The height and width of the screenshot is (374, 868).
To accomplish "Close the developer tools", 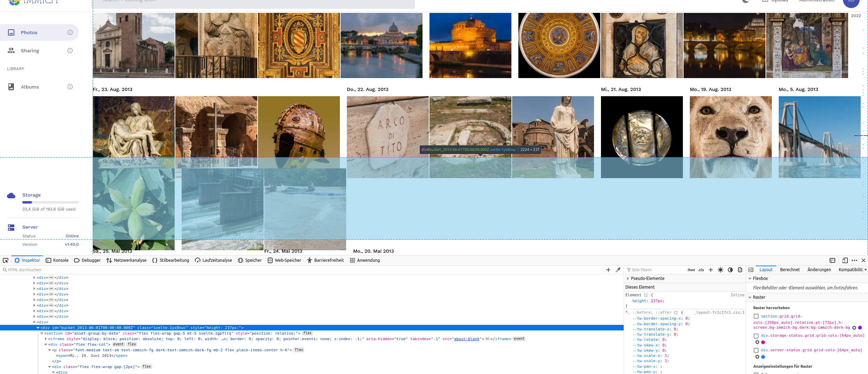I will [x=863, y=260].
